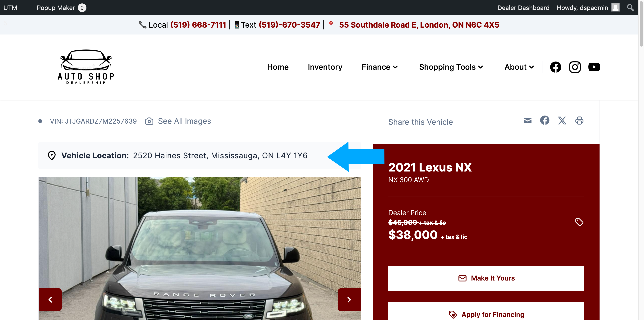Open the Instagram profile icon
The height and width of the screenshot is (320, 644).
pyautogui.click(x=575, y=67)
